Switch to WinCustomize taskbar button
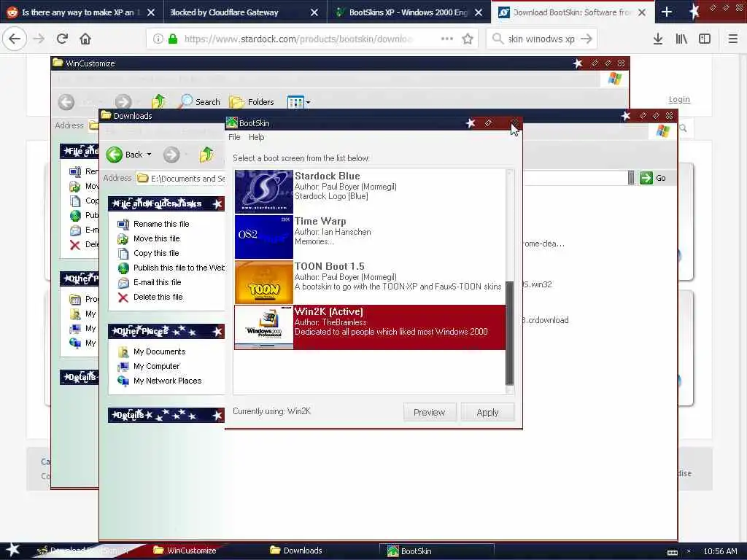This screenshot has width=747, height=560. pos(185,551)
